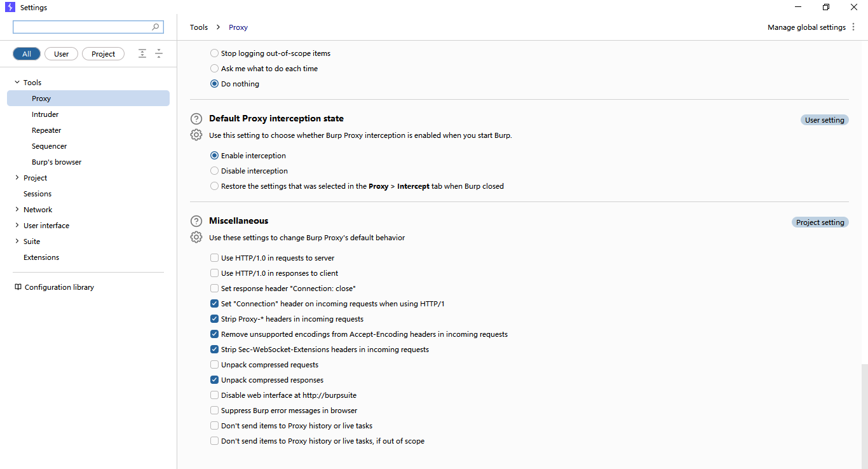This screenshot has height=469, width=868.
Task: Select Ask me what to do each time
Action: pos(214,69)
